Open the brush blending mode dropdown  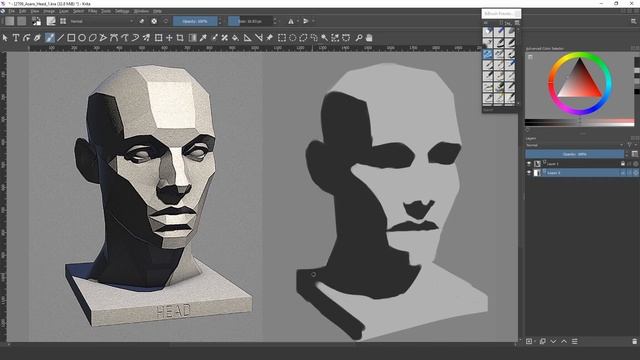[102, 21]
